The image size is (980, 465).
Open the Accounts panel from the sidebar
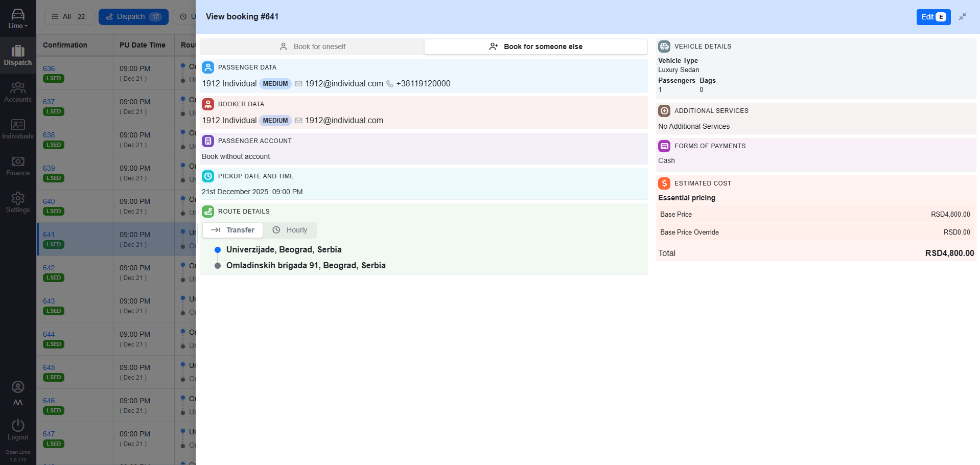(18, 92)
